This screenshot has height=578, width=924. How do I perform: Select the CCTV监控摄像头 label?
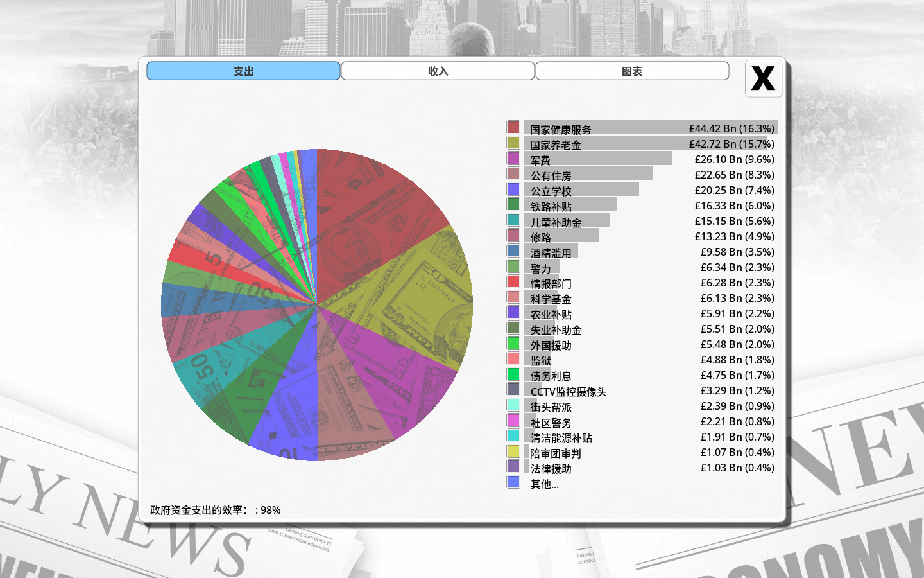click(x=569, y=392)
